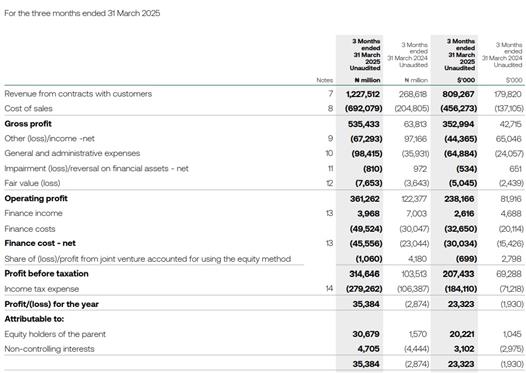Screen dimensions: 526x373
Task: Select the Fair value (loss) label
Action: [x=32, y=183]
